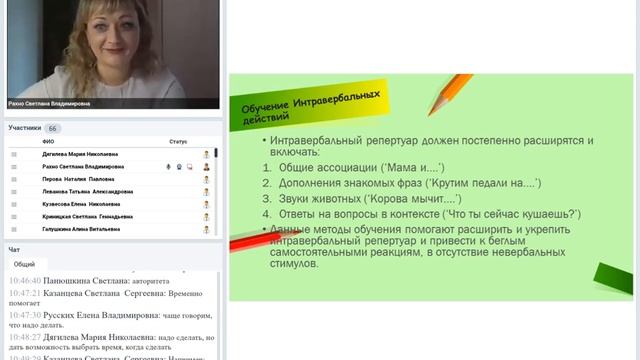Click the microphone icon for Рахно Светлана Владимировна
The height and width of the screenshot is (360, 640).
point(169,167)
